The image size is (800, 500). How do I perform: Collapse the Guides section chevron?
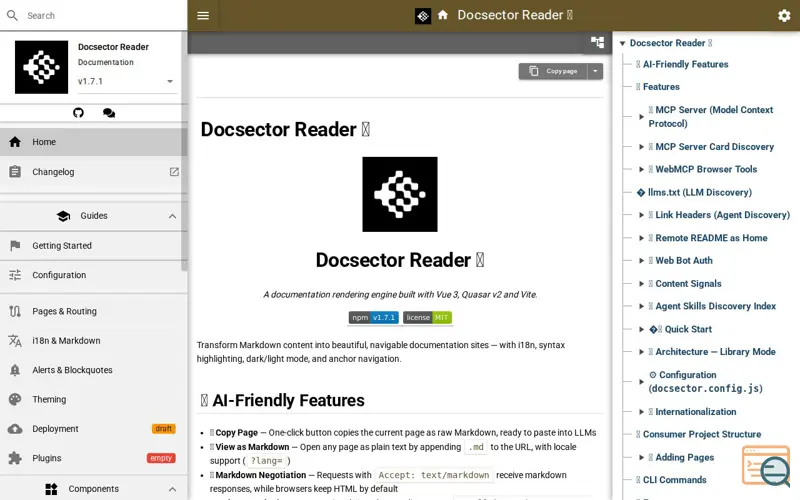[172, 216]
